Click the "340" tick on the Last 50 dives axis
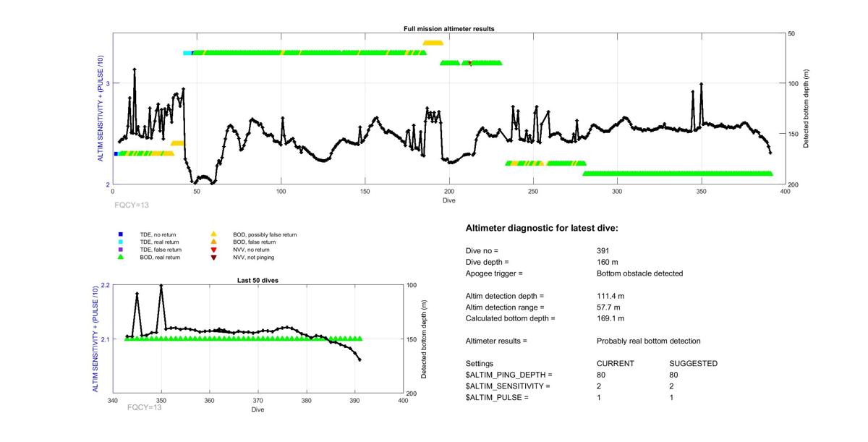Viewport: 868px width, 442px height. [x=112, y=401]
